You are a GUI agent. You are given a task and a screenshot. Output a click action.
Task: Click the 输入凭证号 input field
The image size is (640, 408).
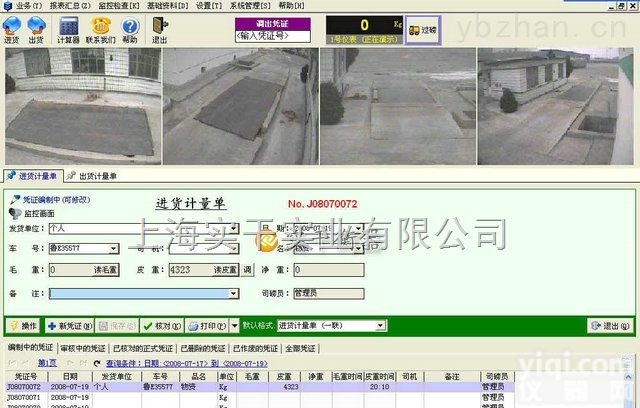point(273,36)
